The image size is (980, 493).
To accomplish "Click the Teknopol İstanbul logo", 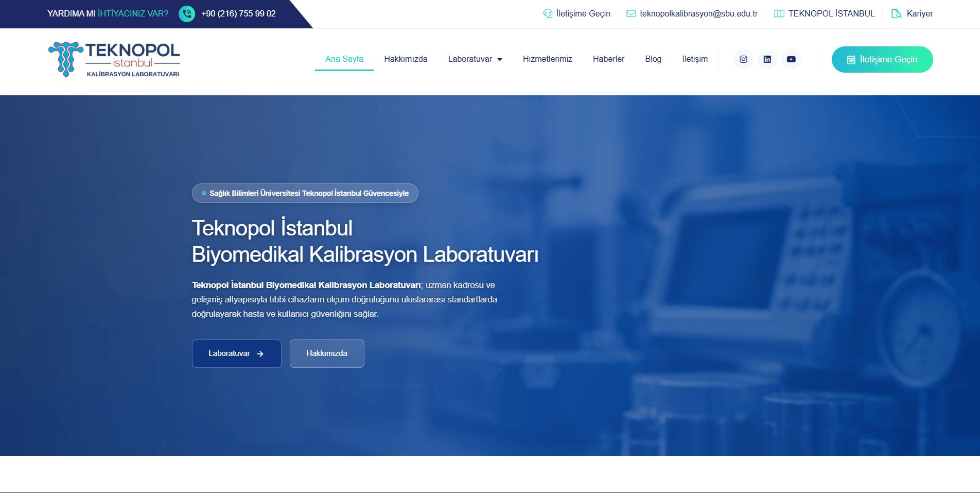I will [x=114, y=59].
